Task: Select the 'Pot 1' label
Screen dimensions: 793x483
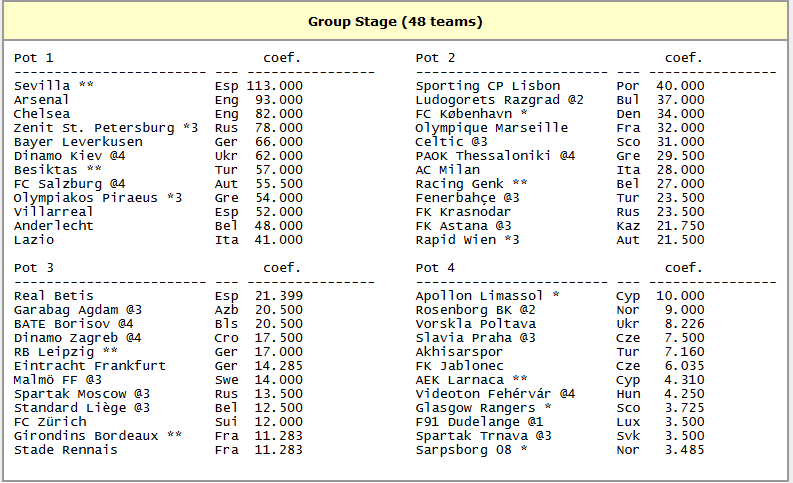Action: (33, 58)
